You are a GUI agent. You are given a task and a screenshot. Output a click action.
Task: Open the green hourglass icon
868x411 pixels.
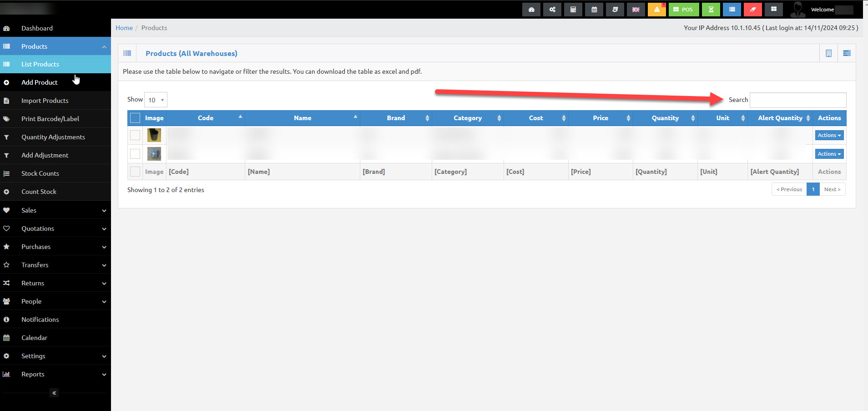[x=711, y=10]
